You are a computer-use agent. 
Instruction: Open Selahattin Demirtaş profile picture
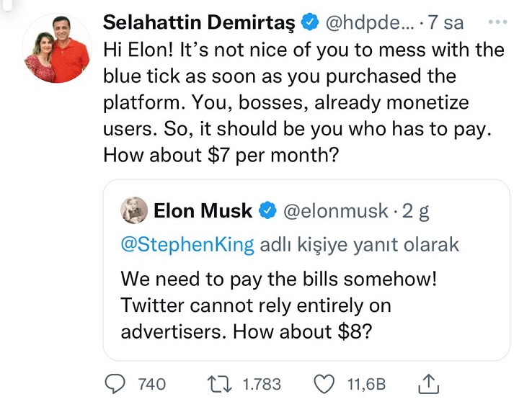pyautogui.click(x=57, y=50)
